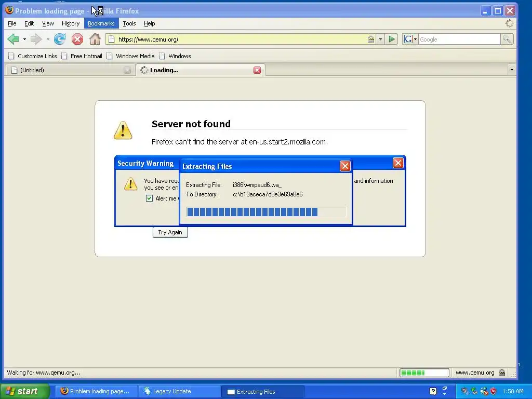The width and height of the screenshot is (532, 399).
Task: Click the Server not found heading
Action: [x=191, y=124]
